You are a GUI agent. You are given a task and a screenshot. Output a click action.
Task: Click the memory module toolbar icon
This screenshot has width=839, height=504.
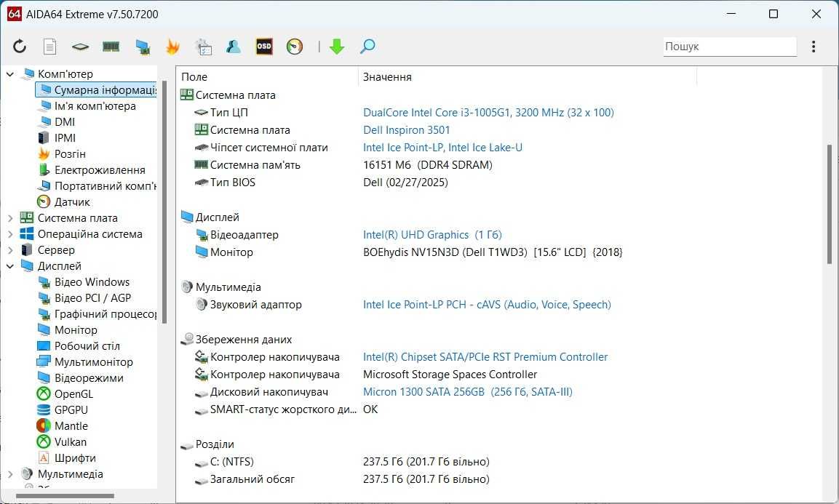[x=111, y=47]
